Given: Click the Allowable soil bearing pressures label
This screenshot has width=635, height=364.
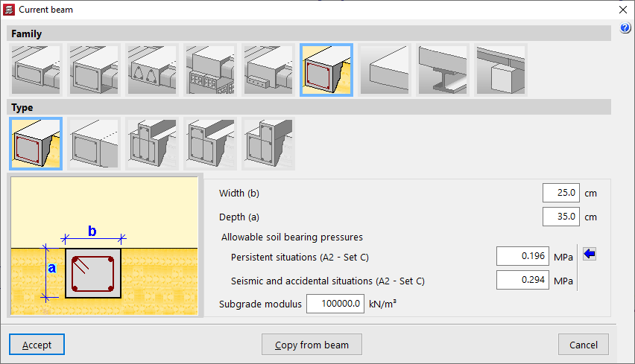Looking at the screenshot, I should coord(292,237).
